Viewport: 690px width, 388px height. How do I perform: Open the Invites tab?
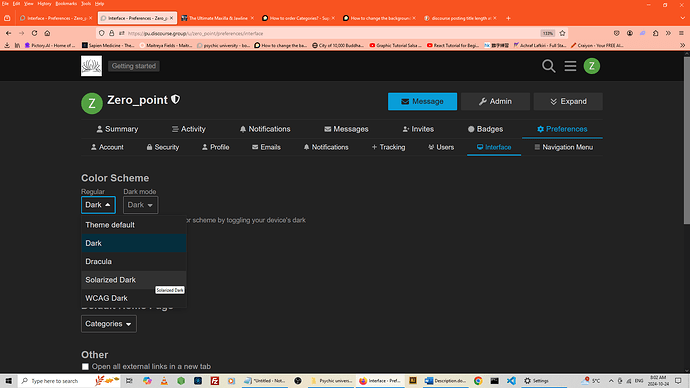418,129
